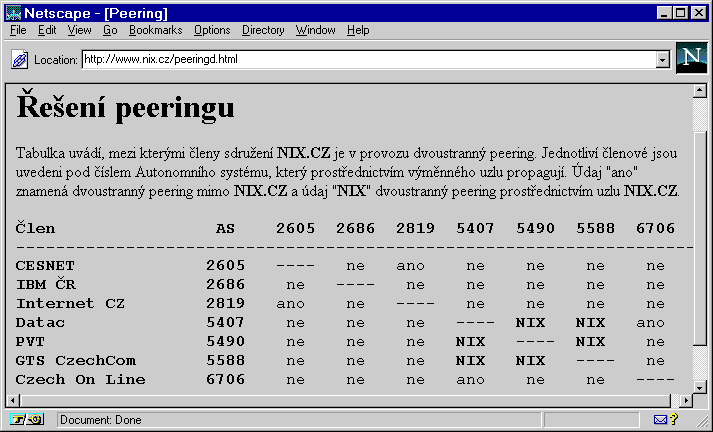Click the 'Člen' column header

coord(35,227)
